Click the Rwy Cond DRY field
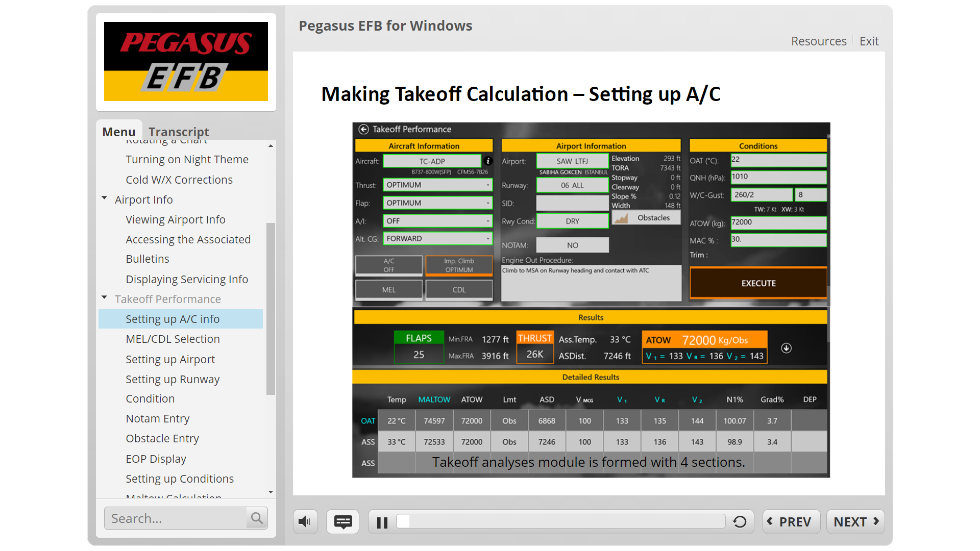This screenshot has height=551, width=980. [x=572, y=221]
